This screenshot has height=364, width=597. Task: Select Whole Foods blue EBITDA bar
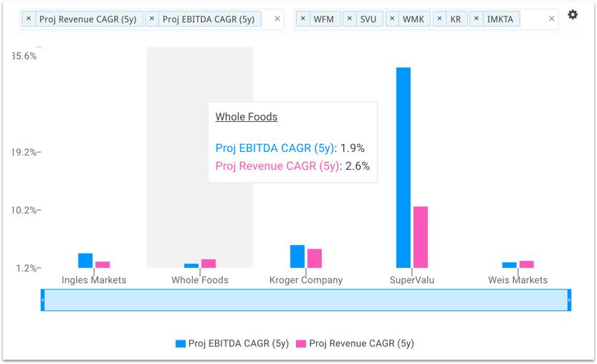pos(191,266)
